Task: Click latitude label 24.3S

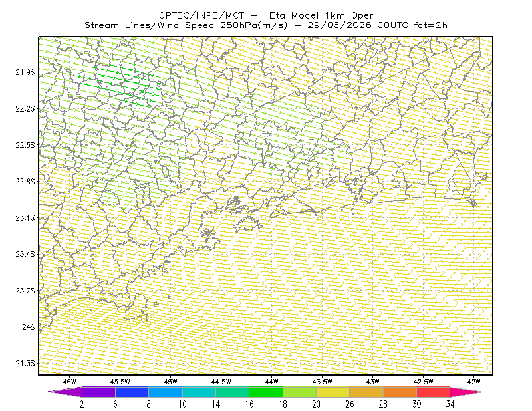Action: coord(25,364)
